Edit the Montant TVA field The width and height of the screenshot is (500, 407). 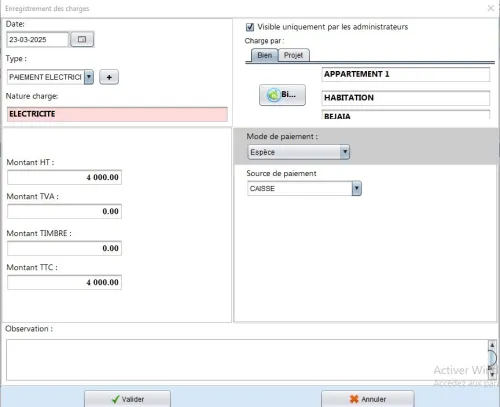64,211
